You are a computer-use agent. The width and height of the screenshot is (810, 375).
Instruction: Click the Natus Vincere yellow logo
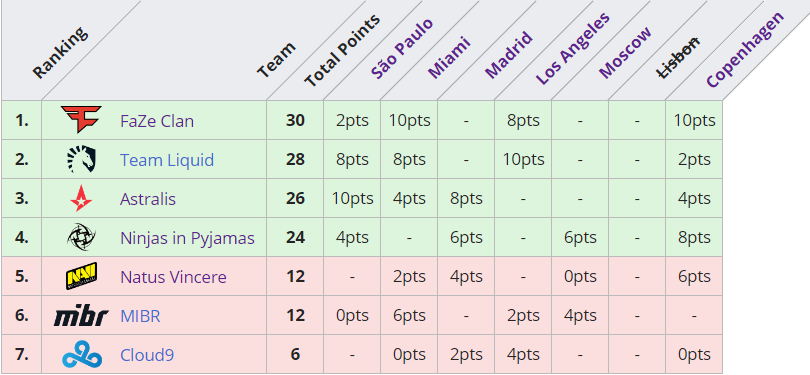point(81,276)
